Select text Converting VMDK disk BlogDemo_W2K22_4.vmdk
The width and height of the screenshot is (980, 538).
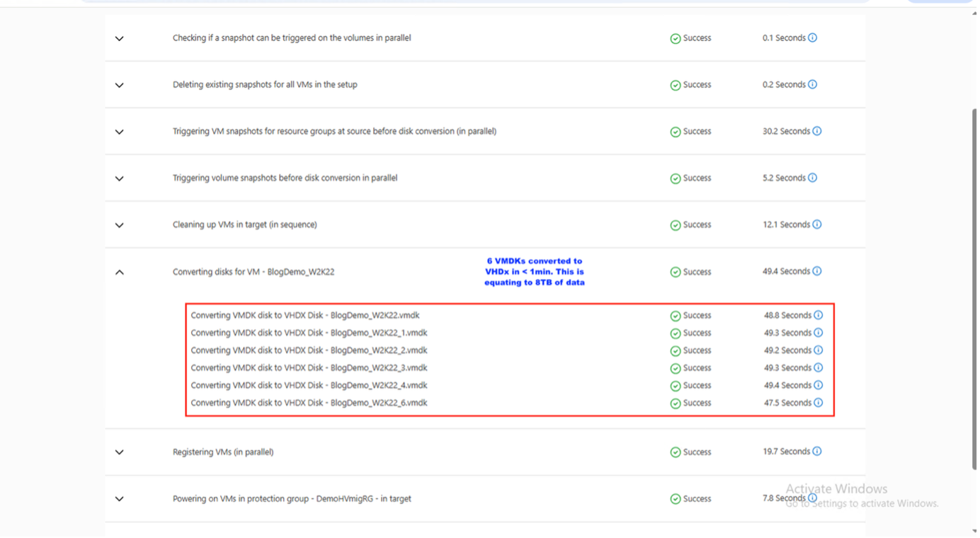pyautogui.click(x=309, y=385)
